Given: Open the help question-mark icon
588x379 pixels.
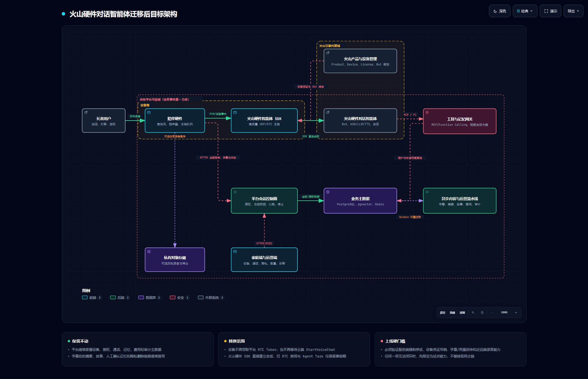Looking at the screenshot, I should (482, 312).
